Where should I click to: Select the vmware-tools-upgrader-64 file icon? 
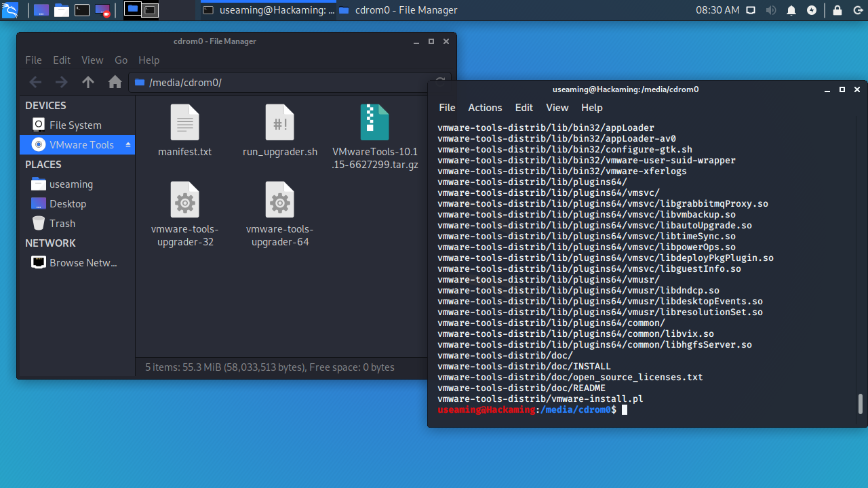(x=280, y=200)
